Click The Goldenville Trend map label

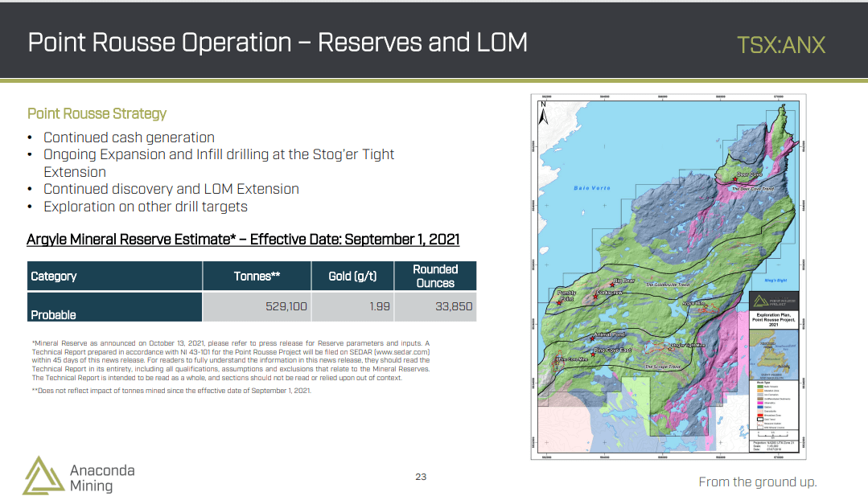(668, 285)
